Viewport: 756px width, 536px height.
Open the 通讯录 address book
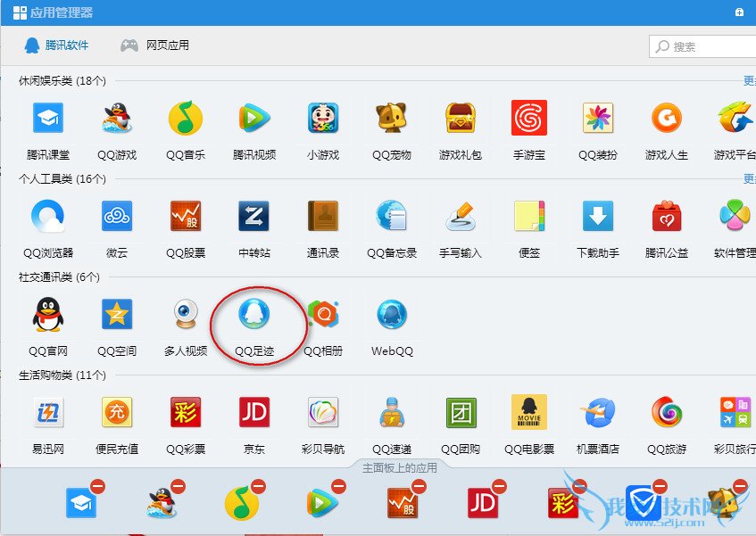(323, 216)
